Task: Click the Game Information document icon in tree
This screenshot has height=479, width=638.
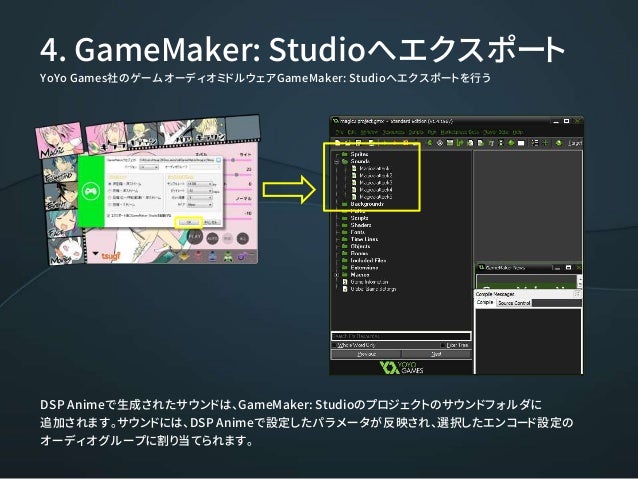Action: coord(345,282)
